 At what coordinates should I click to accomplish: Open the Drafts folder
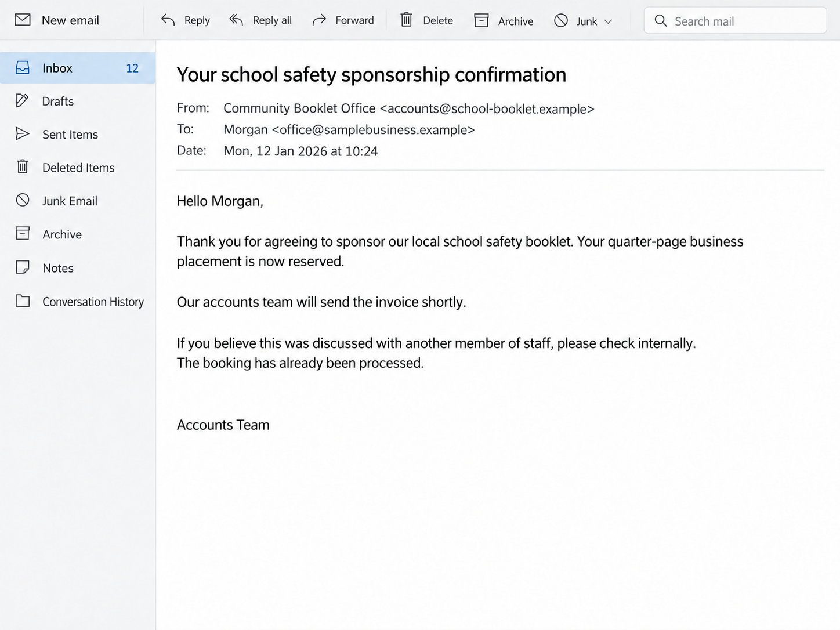[x=78, y=101]
